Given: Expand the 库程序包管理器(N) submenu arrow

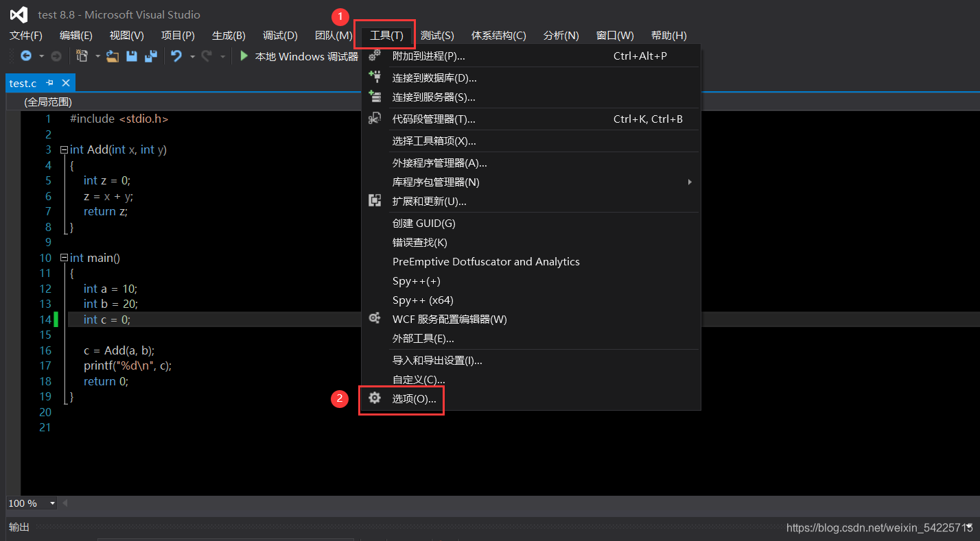Looking at the screenshot, I should click(x=690, y=182).
